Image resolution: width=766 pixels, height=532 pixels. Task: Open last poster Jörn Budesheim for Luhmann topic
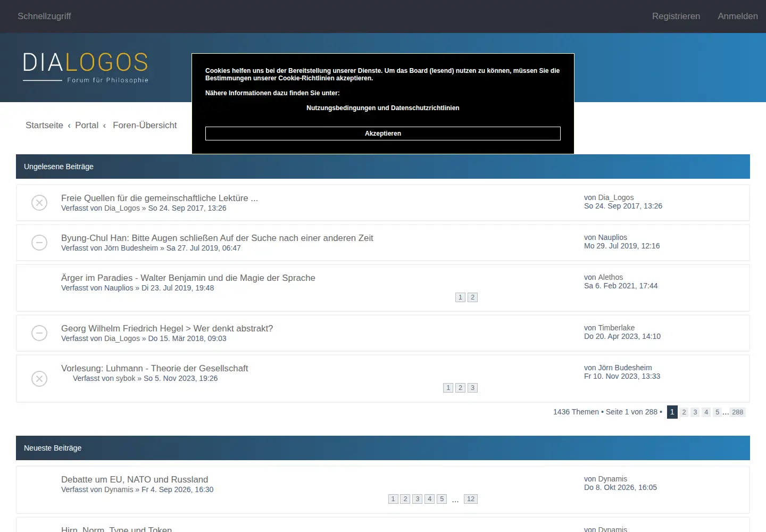[625, 368]
